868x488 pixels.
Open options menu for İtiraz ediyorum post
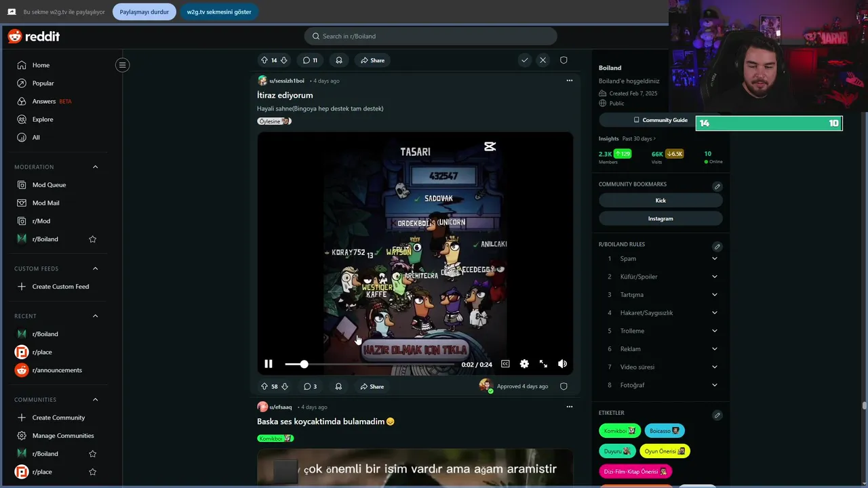point(569,81)
